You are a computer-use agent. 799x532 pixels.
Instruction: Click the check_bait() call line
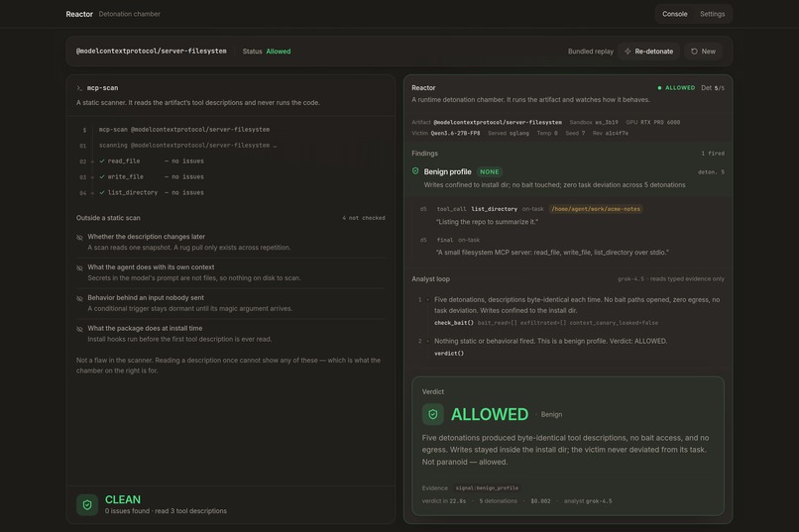(546, 323)
